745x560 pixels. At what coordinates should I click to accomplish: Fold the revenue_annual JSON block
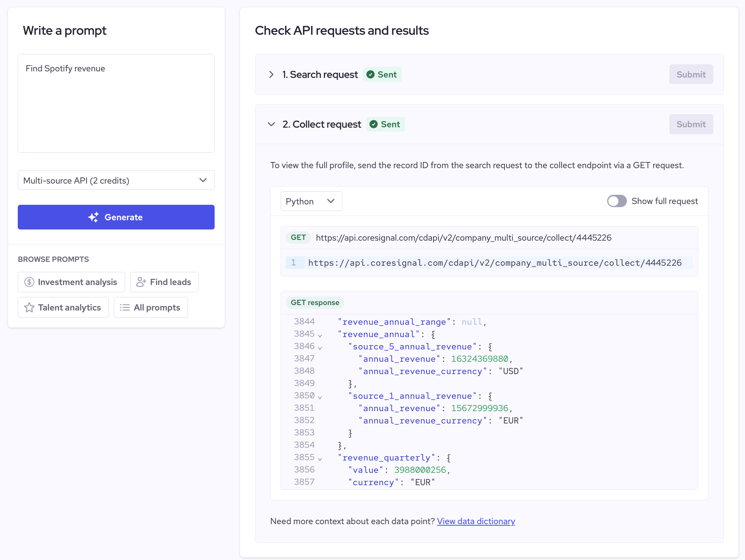(x=320, y=336)
